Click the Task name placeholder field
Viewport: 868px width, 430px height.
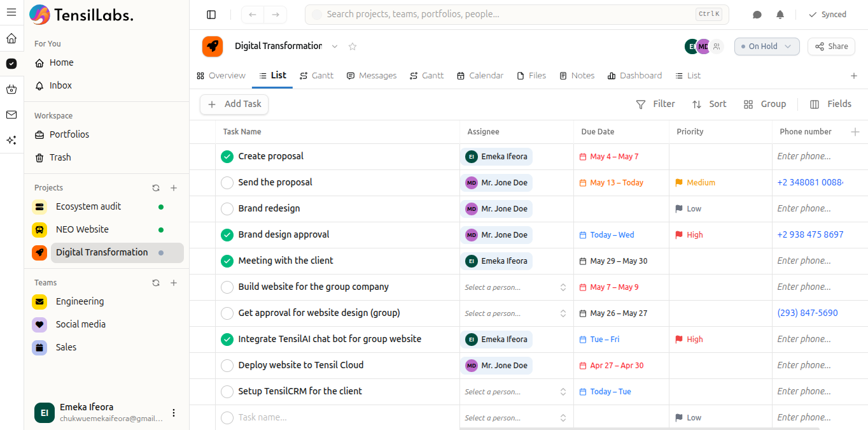262,418
